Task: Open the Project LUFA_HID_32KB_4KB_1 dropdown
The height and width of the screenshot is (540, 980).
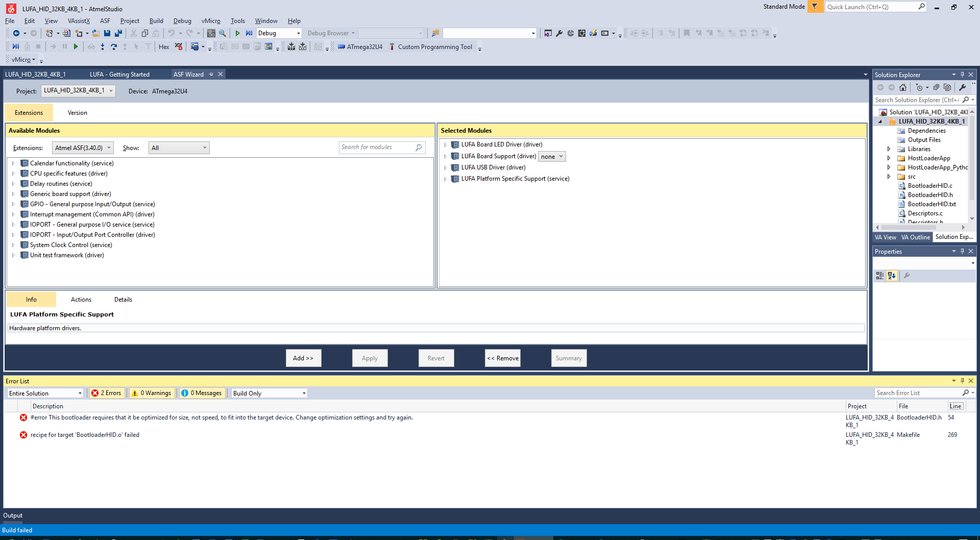Action: (78, 91)
